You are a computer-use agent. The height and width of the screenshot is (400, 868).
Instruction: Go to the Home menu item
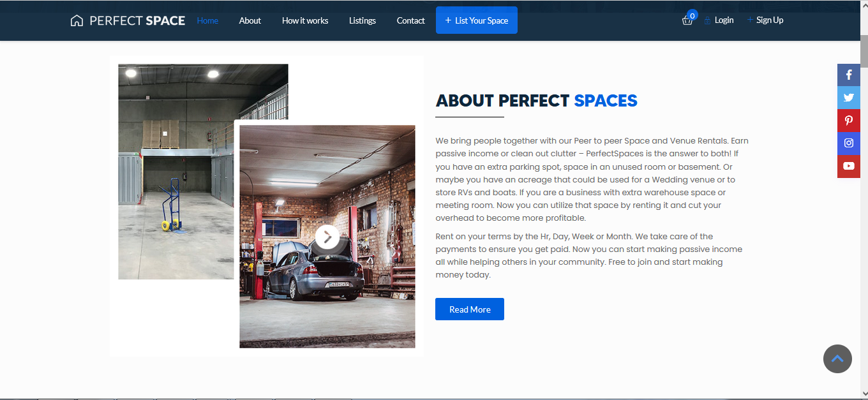(207, 20)
